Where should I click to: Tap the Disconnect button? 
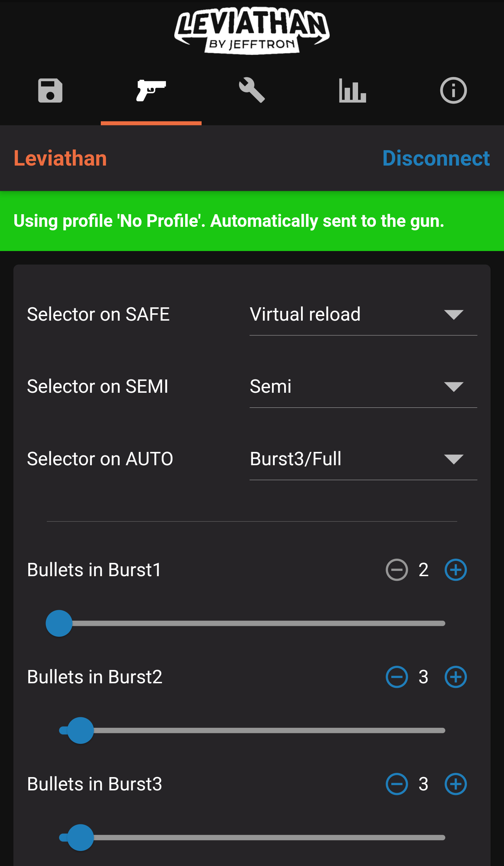click(x=436, y=158)
